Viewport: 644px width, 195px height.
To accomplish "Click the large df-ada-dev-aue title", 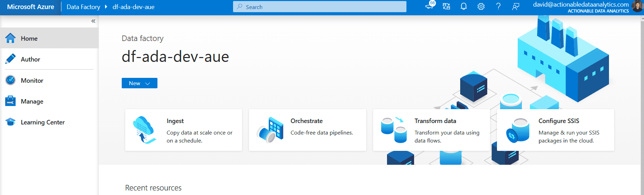I will coord(175,57).
